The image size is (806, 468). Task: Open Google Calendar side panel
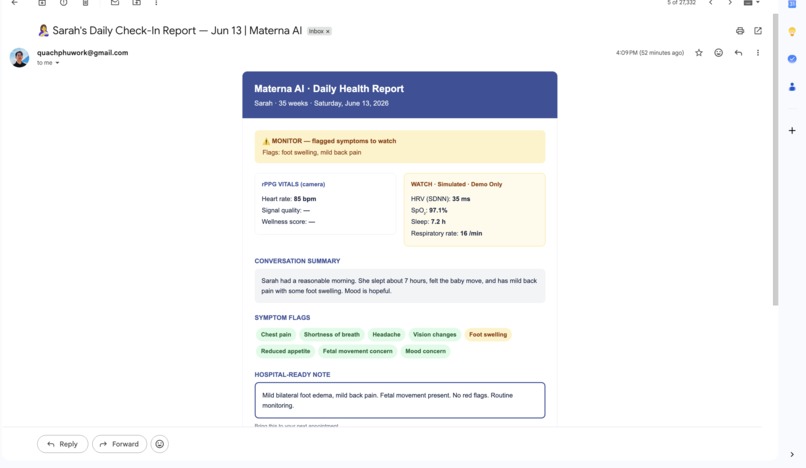click(x=792, y=3)
